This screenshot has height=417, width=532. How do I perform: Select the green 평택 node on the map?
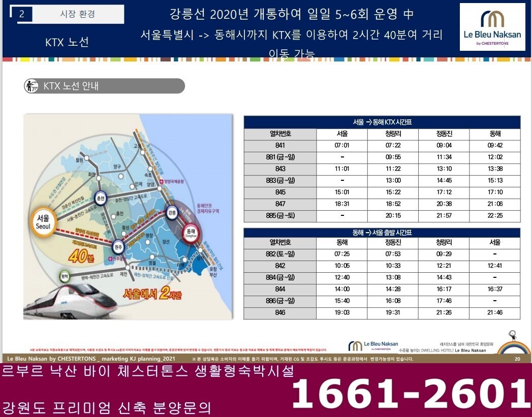click(65, 277)
